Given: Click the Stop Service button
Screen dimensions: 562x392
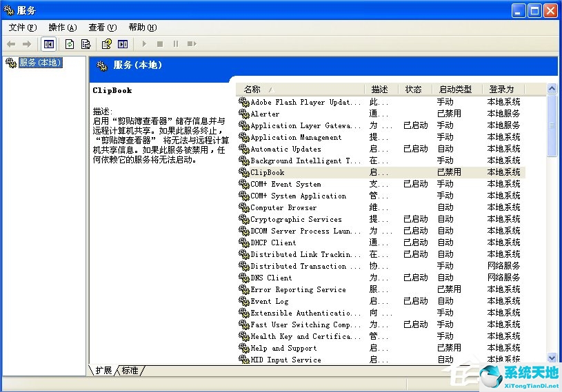Looking at the screenshot, I should tap(160, 44).
